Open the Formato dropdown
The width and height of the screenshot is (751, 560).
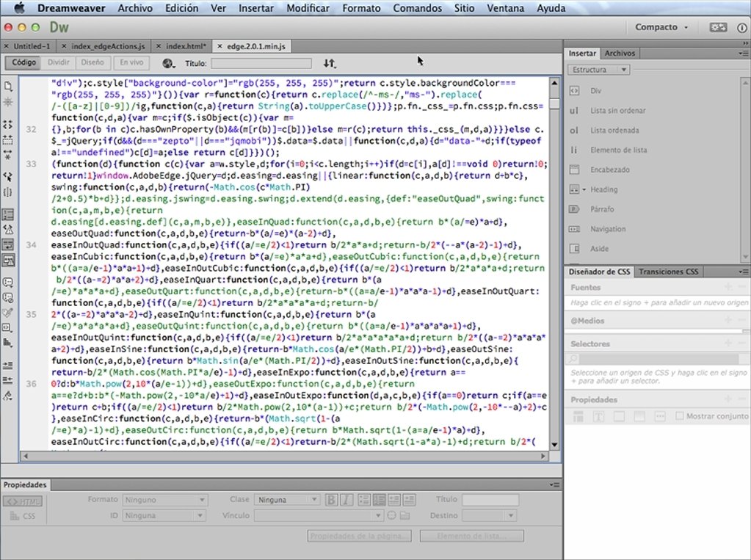point(164,500)
